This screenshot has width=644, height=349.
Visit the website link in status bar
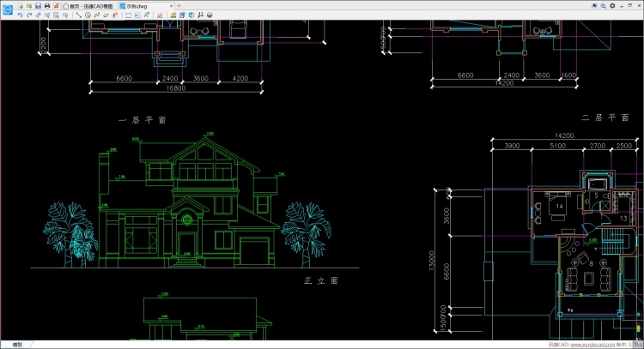tap(592, 345)
